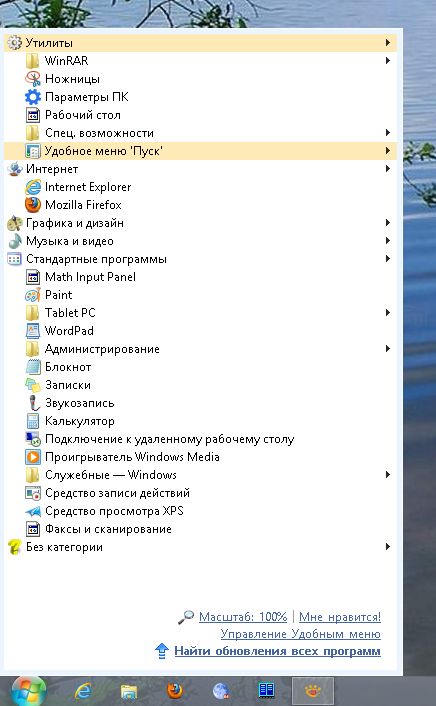Click the blue book icon on taskbar
This screenshot has width=436, height=706.
click(x=266, y=690)
